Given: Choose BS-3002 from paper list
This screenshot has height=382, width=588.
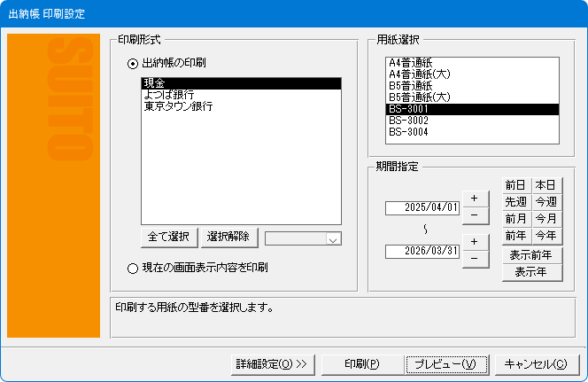Looking at the screenshot, I should (408, 121).
